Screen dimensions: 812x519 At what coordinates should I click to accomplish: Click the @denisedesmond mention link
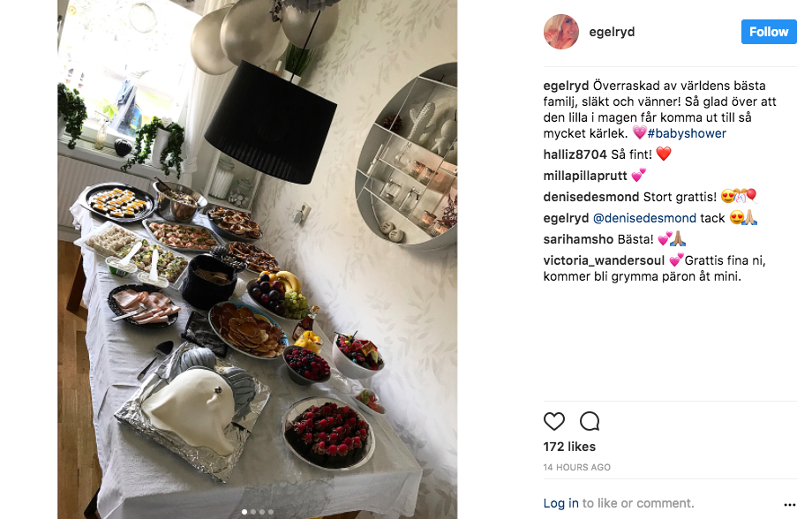644,218
